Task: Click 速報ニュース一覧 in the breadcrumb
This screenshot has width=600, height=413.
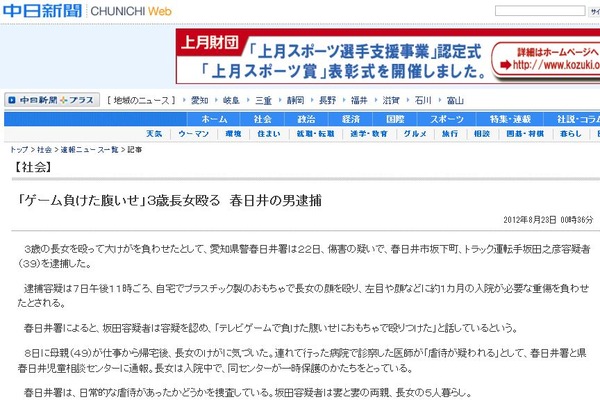Action: [x=90, y=150]
